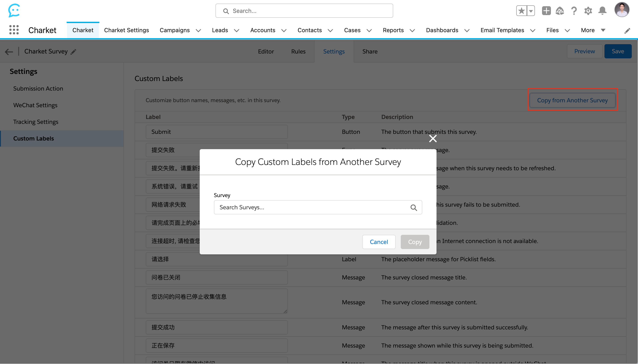The image size is (638, 364).
Task: Expand the favorites list dropdown arrow
Action: point(531,11)
